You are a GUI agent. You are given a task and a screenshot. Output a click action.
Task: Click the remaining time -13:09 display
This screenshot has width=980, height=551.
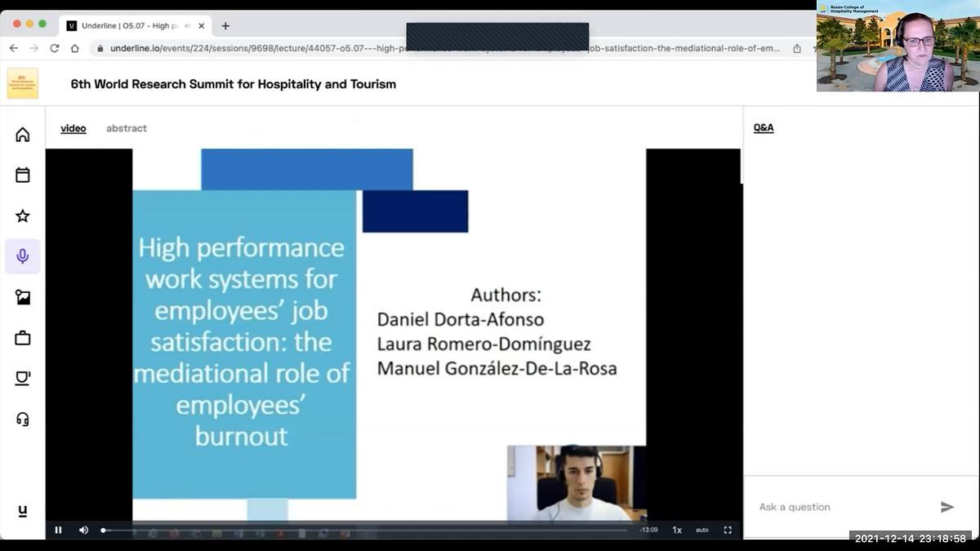pos(648,530)
